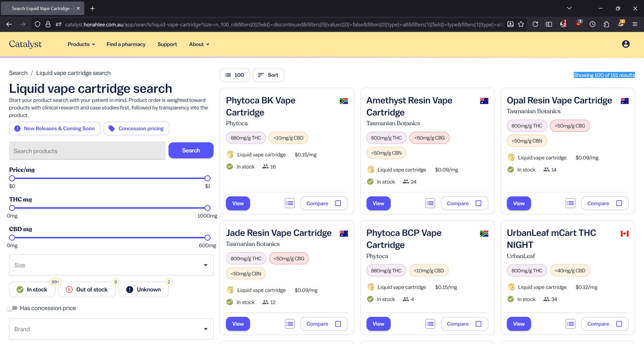This screenshot has height=344, width=644.
Task: Click the tracking protection shield icon in the address bar
Action: (x=37, y=24)
